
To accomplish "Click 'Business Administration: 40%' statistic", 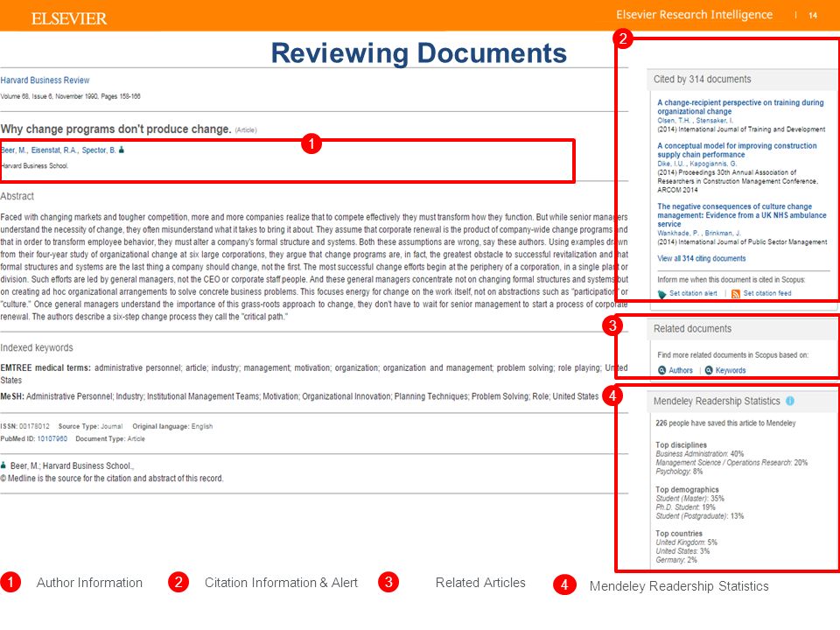I will pos(700,454).
